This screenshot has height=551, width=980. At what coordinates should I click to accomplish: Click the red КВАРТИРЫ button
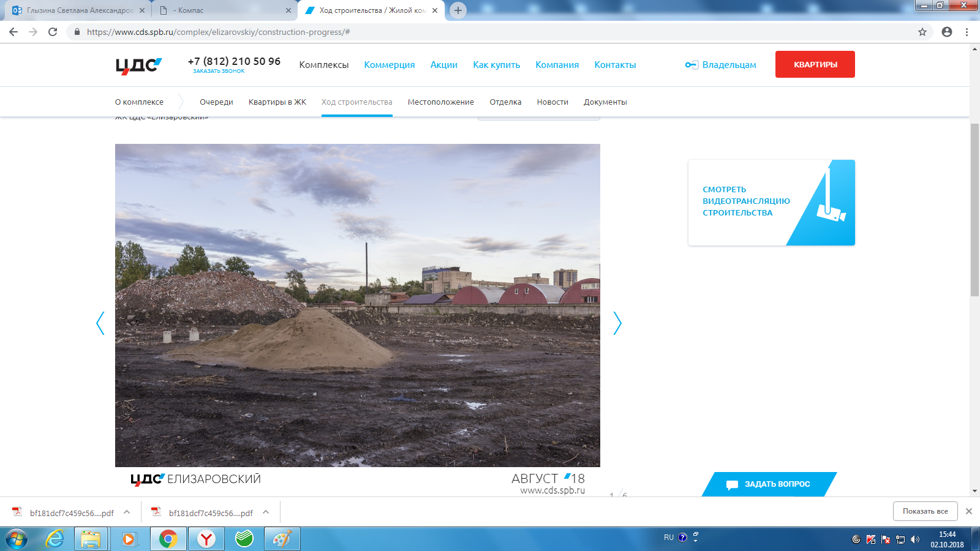pos(815,64)
